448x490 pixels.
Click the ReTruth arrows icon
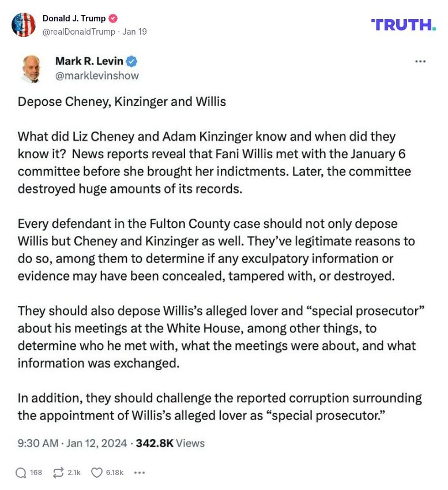[x=58, y=472]
